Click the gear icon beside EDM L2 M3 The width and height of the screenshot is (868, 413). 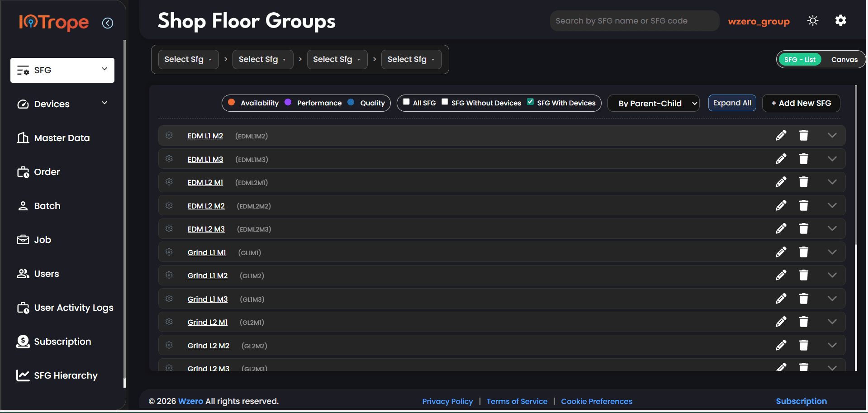click(169, 228)
